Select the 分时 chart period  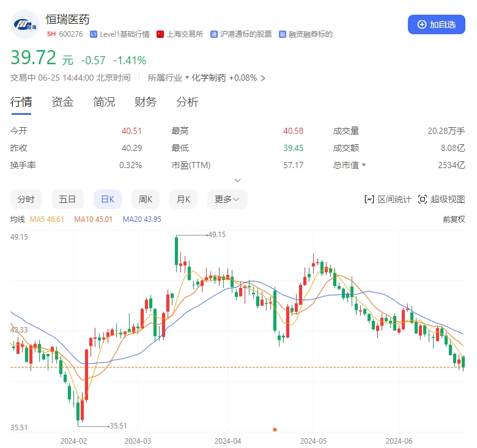click(26, 199)
